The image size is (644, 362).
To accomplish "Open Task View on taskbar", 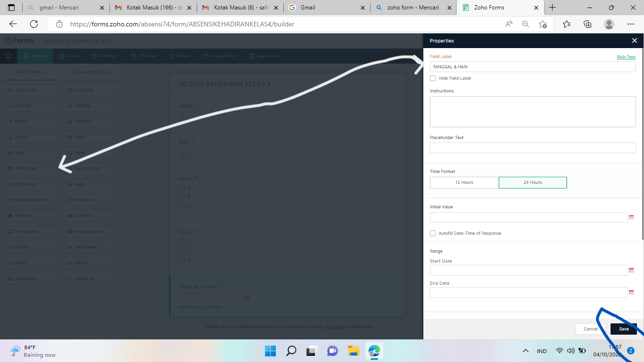I will click(312, 351).
